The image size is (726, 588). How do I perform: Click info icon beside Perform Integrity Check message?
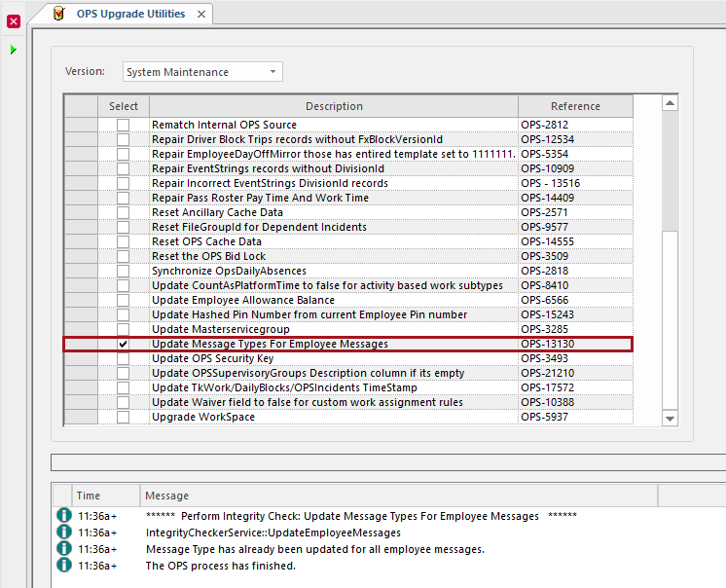[x=64, y=515]
